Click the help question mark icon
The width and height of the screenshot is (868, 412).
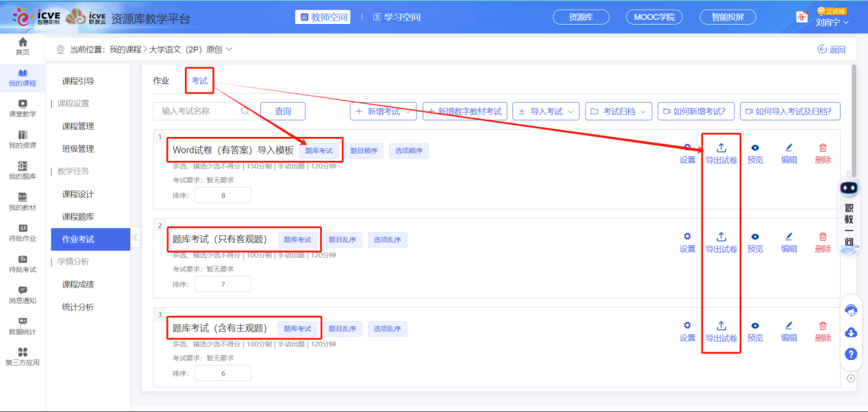pyautogui.click(x=851, y=354)
